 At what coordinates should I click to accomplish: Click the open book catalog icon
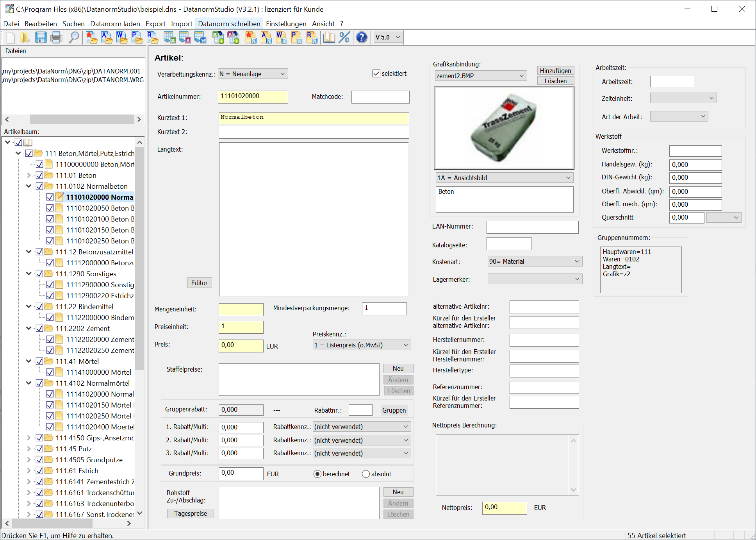[329, 38]
